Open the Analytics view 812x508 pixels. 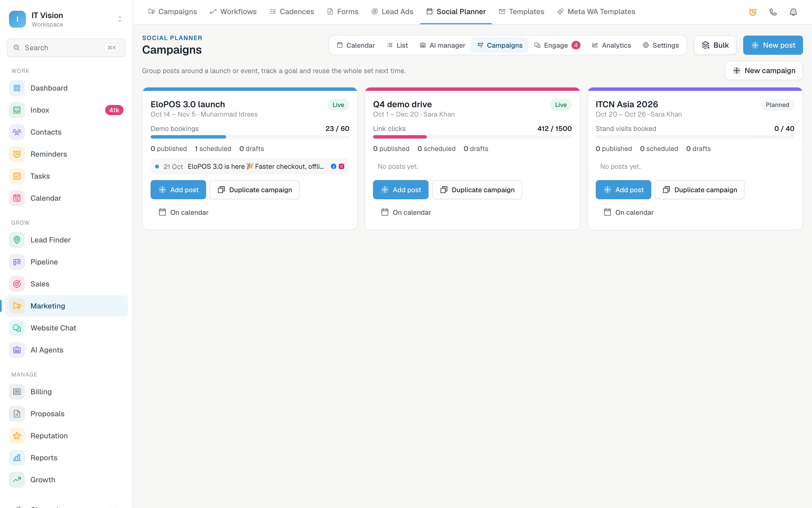point(611,45)
